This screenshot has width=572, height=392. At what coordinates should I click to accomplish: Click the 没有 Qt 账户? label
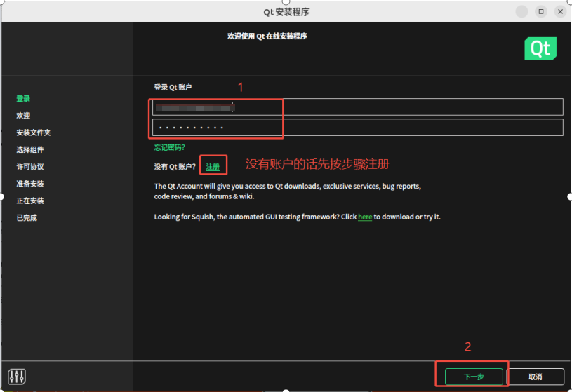[175, 167]
